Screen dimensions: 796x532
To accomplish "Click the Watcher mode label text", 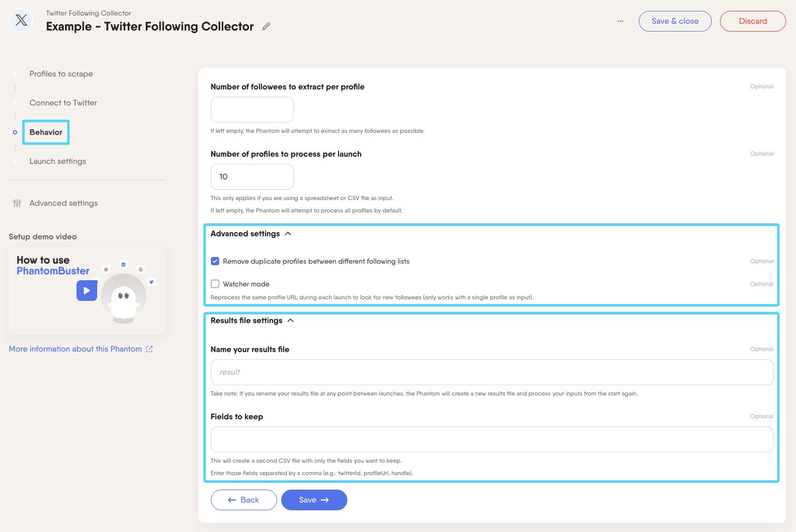I will point(246,284).
